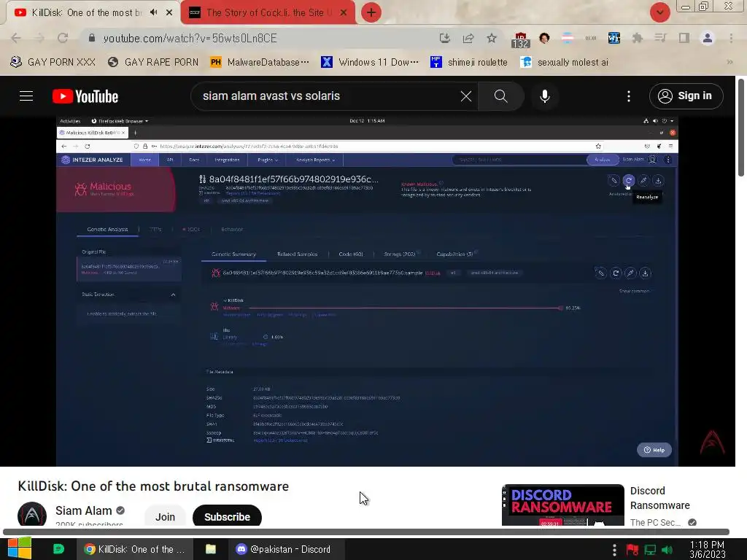This screenshot has width=747, height=560.
Task: Open the Discord Ransomware video title
Action: click(659, 498)
